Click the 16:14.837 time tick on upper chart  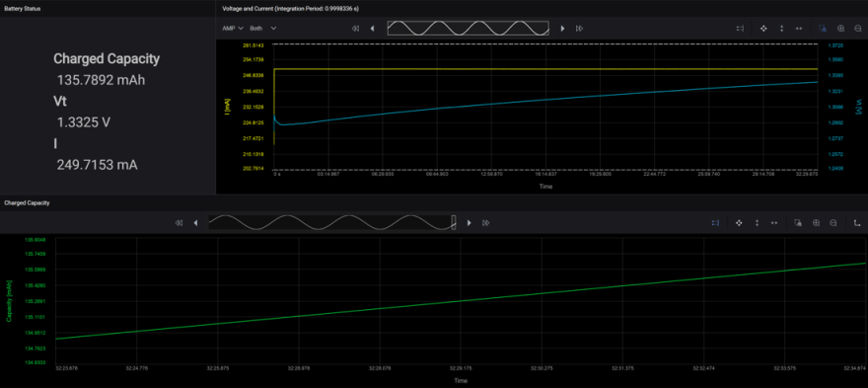pos(544,174)
